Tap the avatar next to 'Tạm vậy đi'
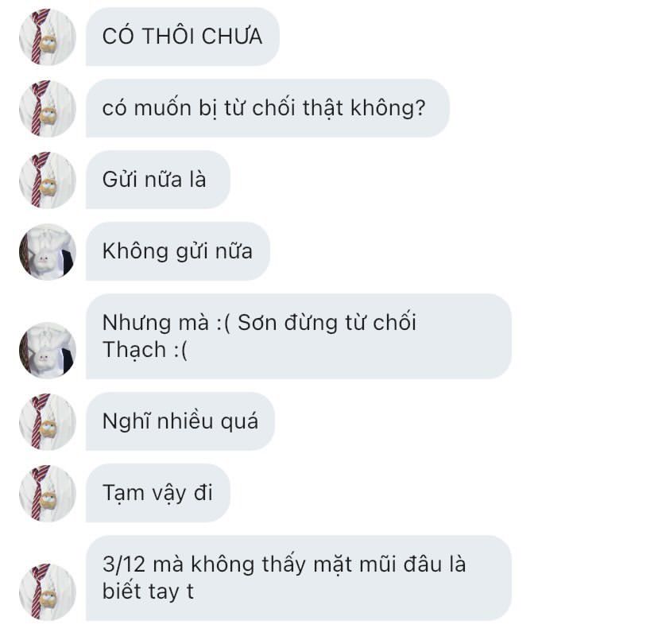The width and height of the screenshot is (658, 644). pyautogui.click(x=48, y=493)
